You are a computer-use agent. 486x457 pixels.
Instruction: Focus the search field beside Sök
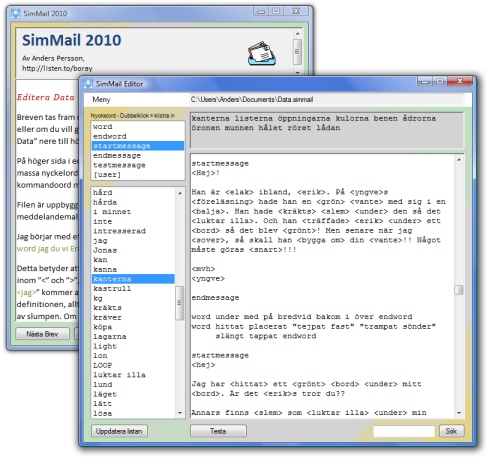(x=404, y=431)
